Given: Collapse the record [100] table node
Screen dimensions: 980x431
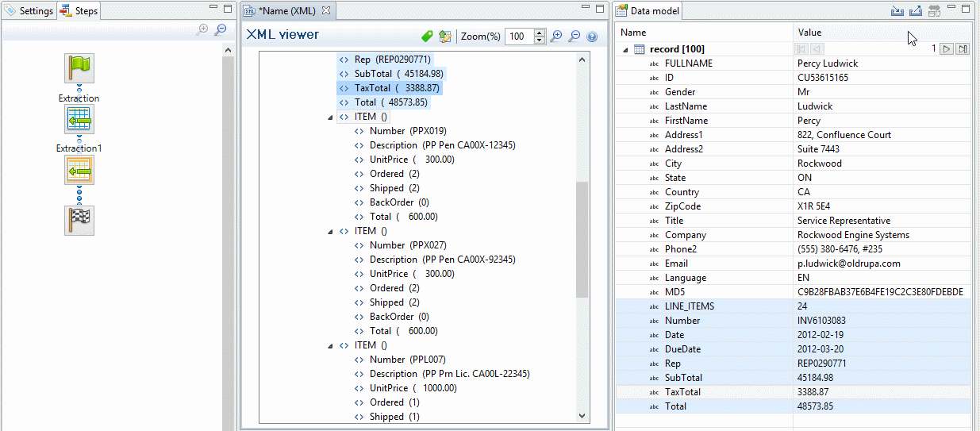Looking at the screenshot, I should tap(625, 49).
